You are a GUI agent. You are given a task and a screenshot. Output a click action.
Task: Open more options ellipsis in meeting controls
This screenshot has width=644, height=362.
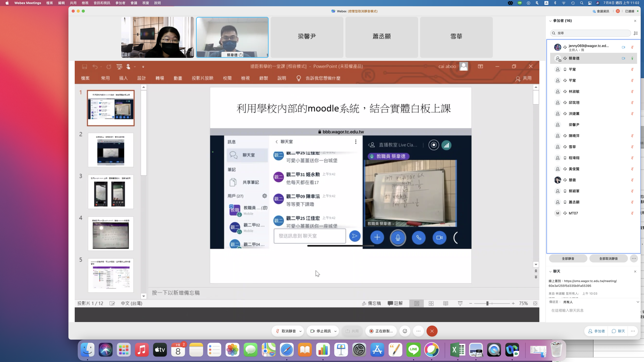click(x=418, y=331)
